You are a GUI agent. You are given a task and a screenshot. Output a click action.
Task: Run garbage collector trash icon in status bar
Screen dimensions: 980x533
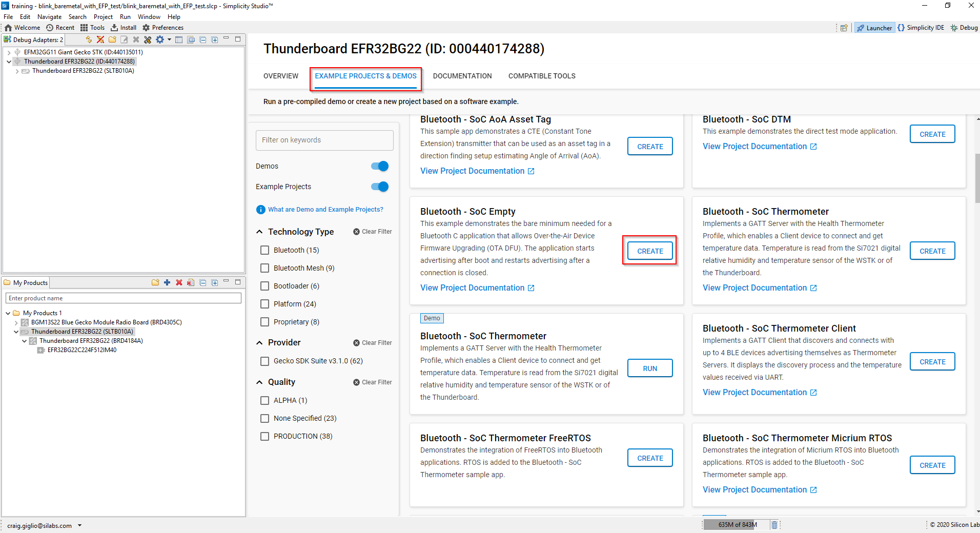click(774, 525)
